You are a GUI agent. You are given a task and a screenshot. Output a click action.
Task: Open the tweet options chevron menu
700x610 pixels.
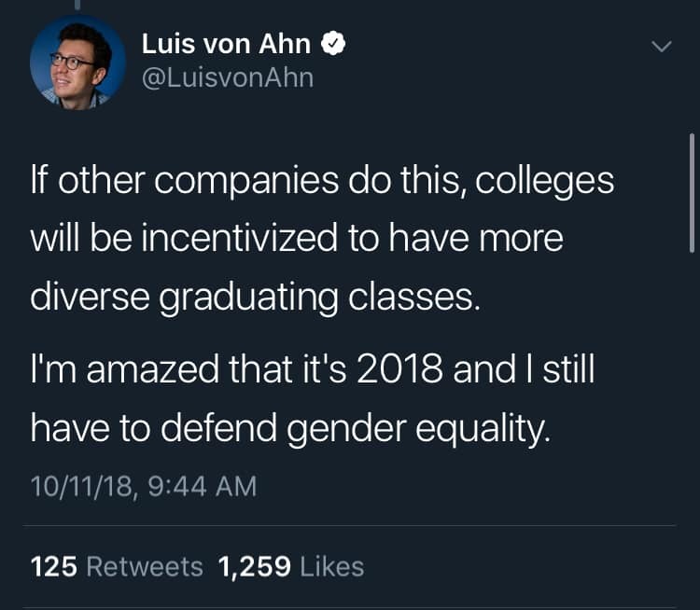(x=661, y=46)
